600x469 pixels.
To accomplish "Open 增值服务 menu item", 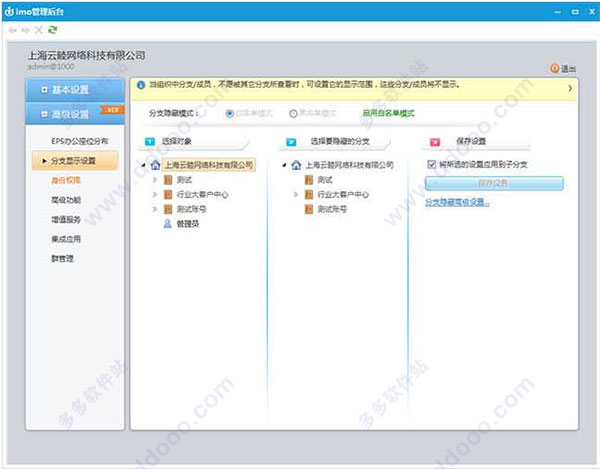I will click(66, 220).
